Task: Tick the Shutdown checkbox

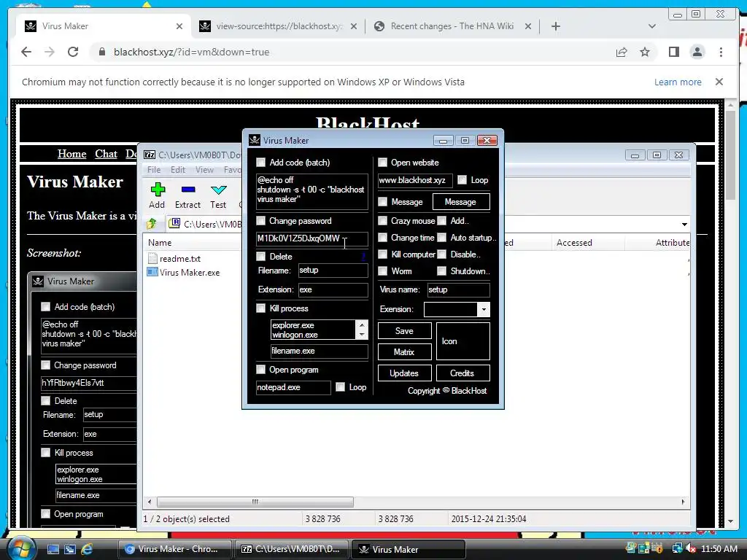Action: tap(441, 271)
